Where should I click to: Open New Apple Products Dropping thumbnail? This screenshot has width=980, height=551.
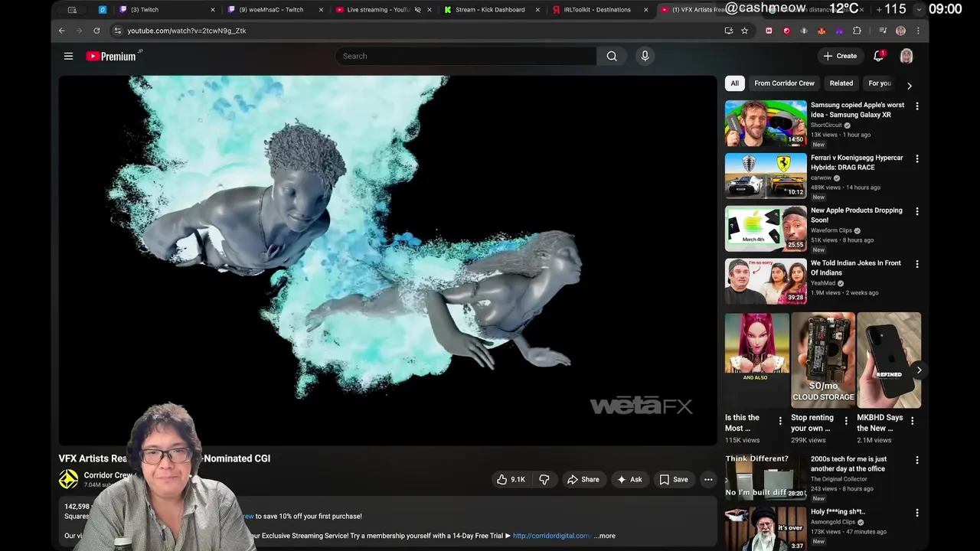(766, 228)
